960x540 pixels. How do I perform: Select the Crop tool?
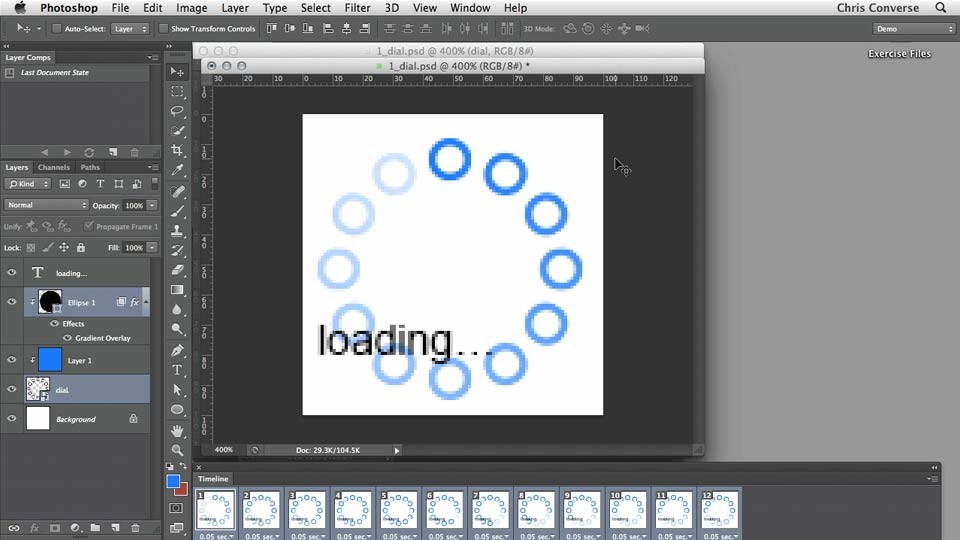[x=177, y=150]
